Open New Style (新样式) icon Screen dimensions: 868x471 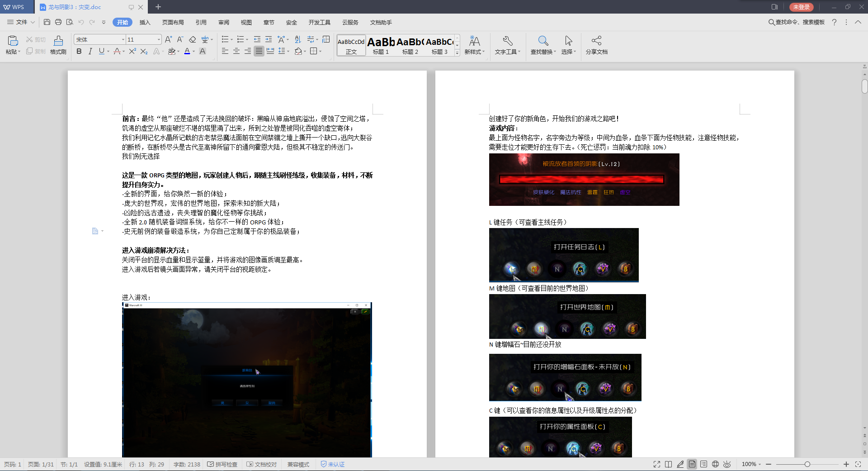pyautogui.click(x=474, y=41)
